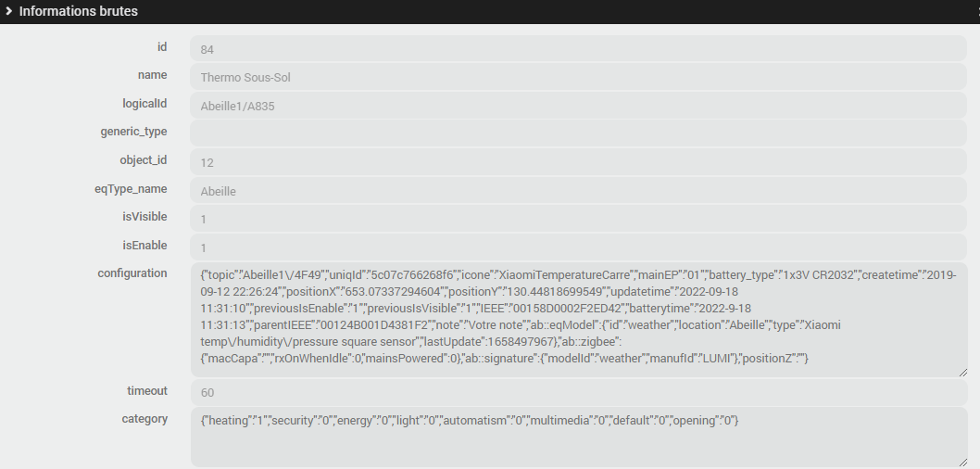Click the category textarea resize handle
980x469 pixels.
point(962,462)
